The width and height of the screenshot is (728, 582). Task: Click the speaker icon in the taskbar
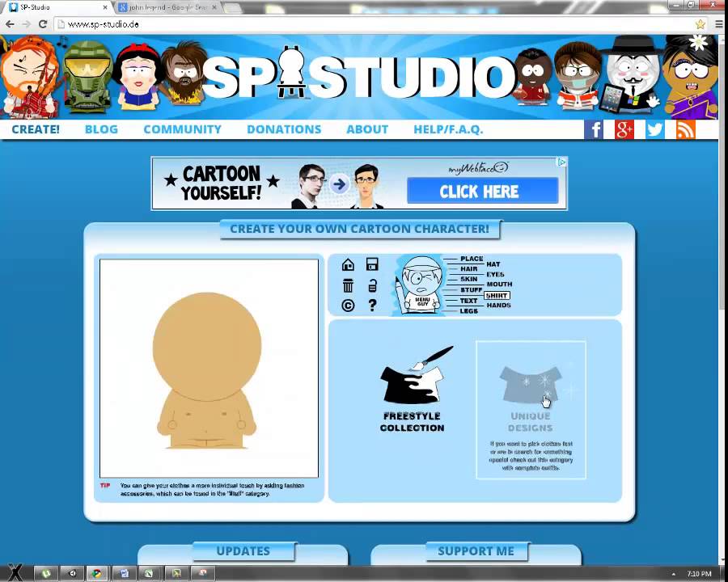pos(72,573)
